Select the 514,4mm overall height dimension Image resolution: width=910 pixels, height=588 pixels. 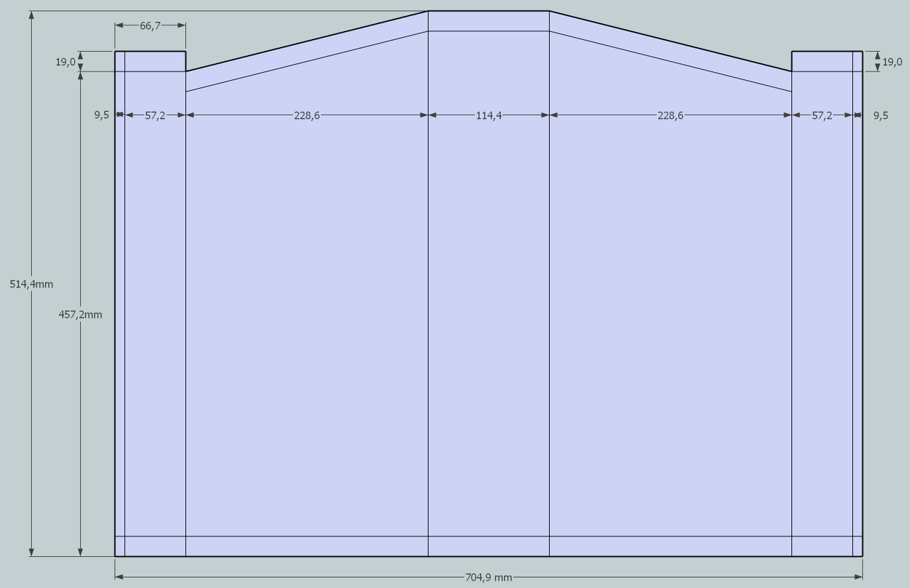click(31, 284)
